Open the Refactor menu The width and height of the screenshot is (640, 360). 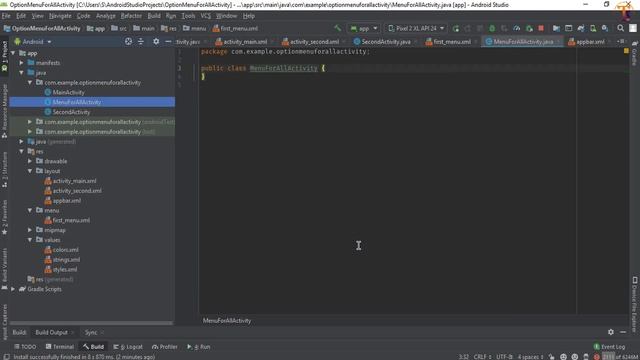point(131,16)
